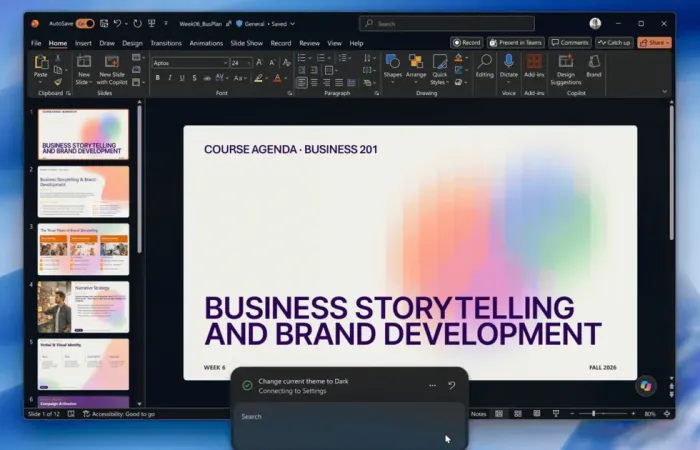700x450 pixels.
Task: Open the Aptos font name dropdown
Action: point(225,63)
